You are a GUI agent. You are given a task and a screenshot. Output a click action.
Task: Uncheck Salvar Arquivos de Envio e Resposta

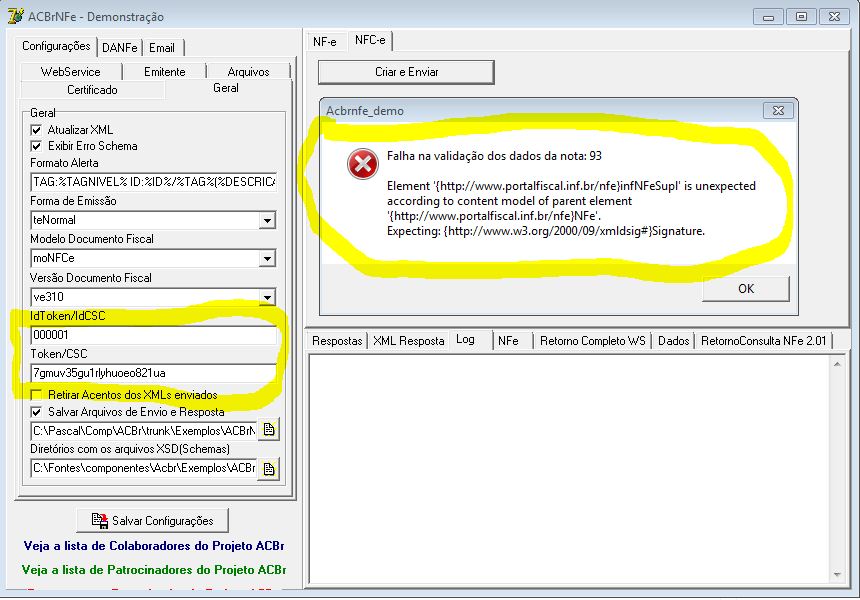[36, 412]
